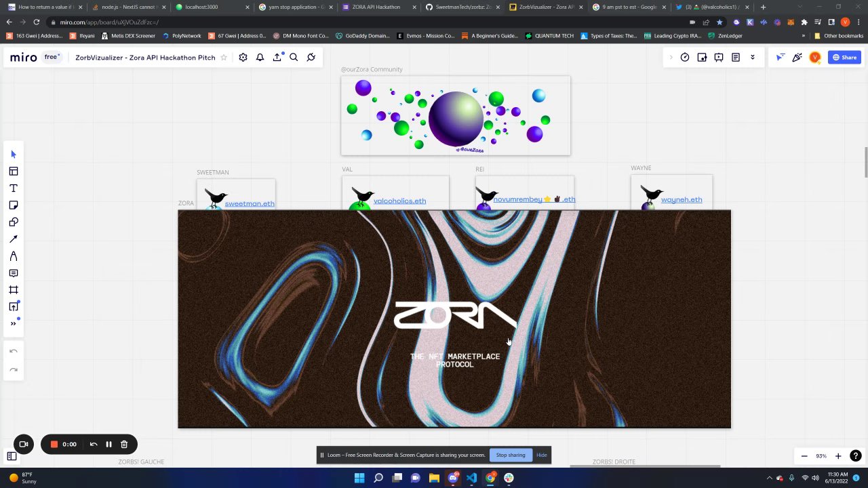Screen dimensions: 868x488
Task: Open the Voting tool icon
Action: (x=702, y=58)
